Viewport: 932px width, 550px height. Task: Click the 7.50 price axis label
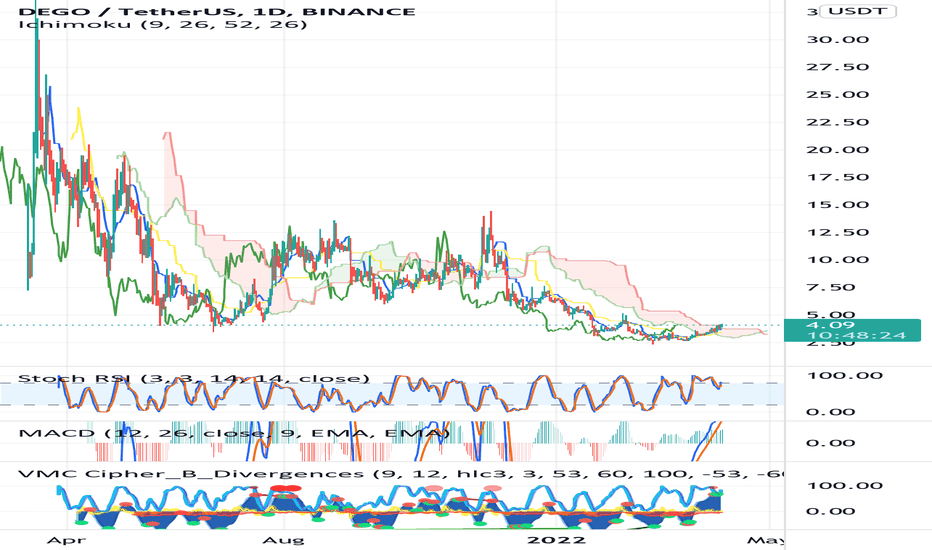click(x=831, y=288)
